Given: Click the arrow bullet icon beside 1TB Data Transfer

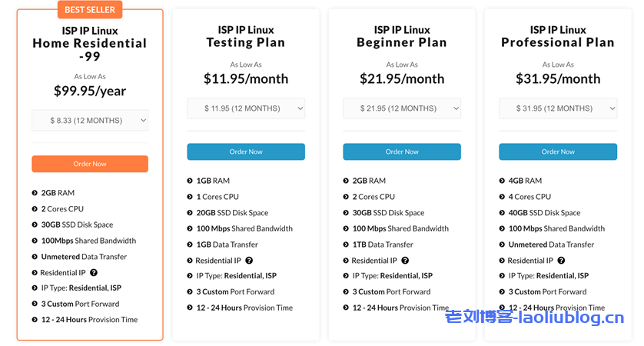Looking at the screenshot, I should coord(346,245).
